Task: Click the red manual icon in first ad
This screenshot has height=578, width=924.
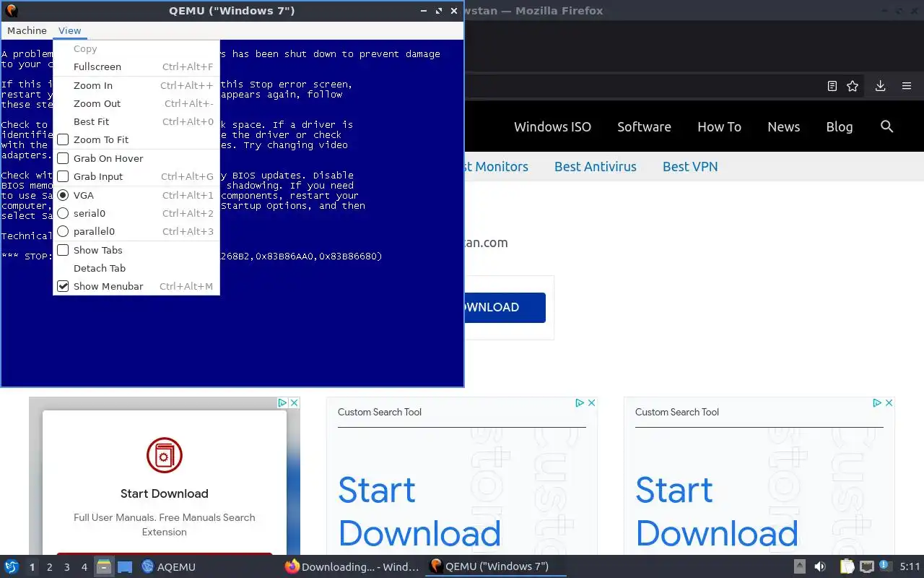Action: (x=165, y=455)
